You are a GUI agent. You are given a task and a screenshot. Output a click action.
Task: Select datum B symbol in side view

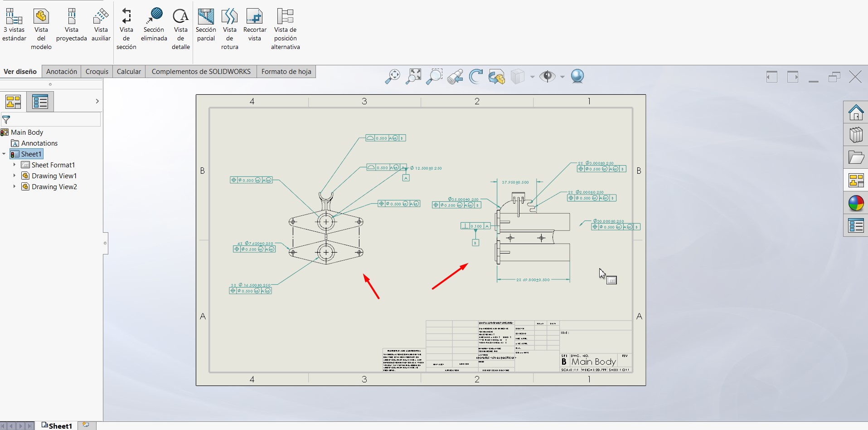[x=475, y=243]
